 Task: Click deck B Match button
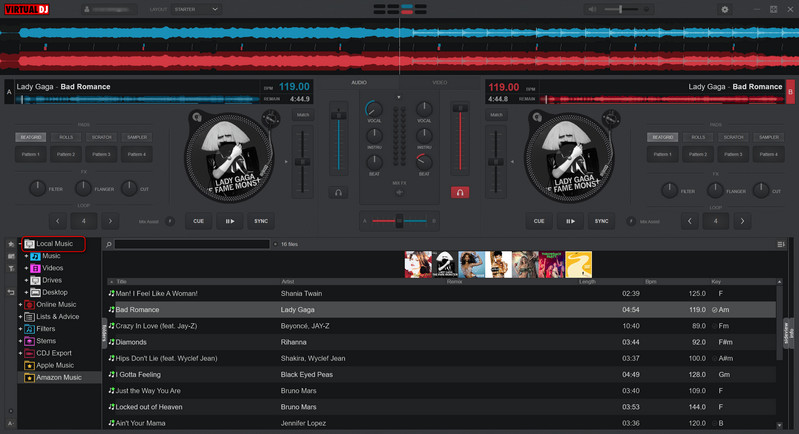point(496,115)
